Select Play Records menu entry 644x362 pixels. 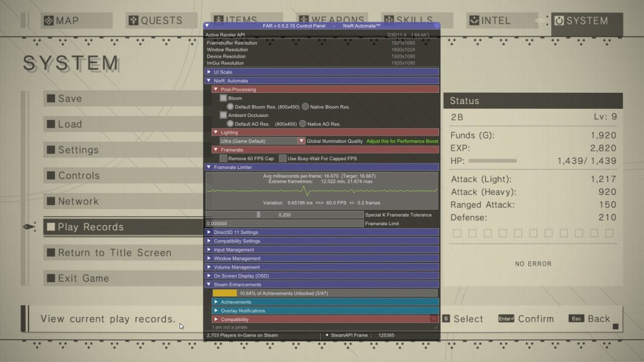pyautogui.click(x=123, y=227)
